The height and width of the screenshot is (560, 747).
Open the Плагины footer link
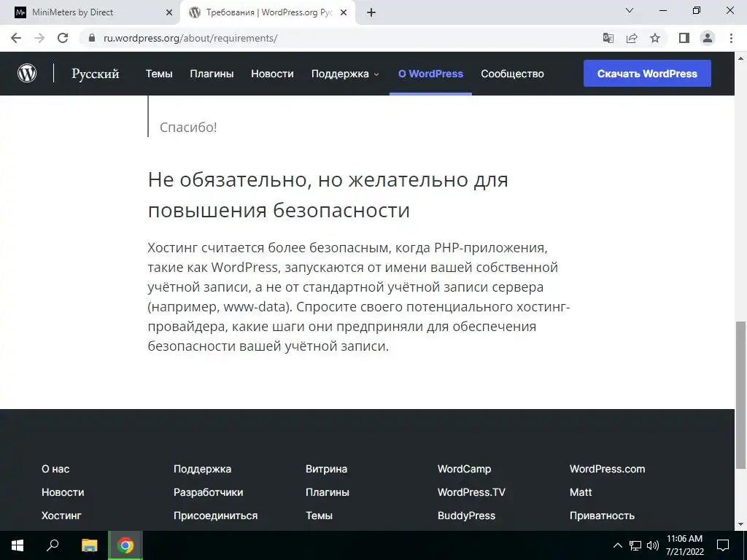click(x=328, y=492)
